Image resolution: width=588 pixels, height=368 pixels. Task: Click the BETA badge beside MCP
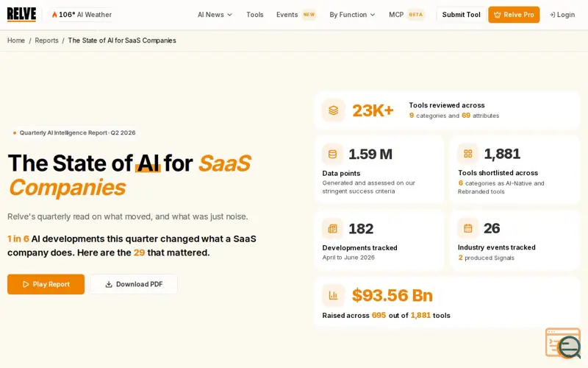415,15
